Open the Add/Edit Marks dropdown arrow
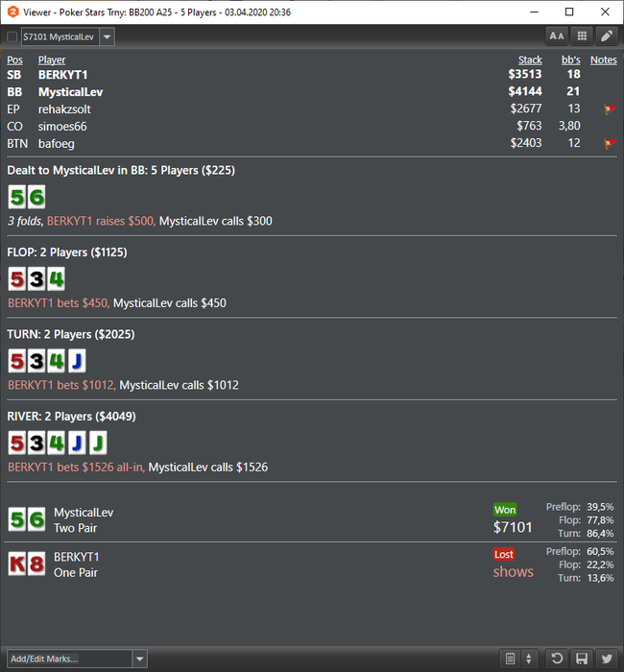The width and height of the screenshot is (624, 672). [x=140, y=659]
